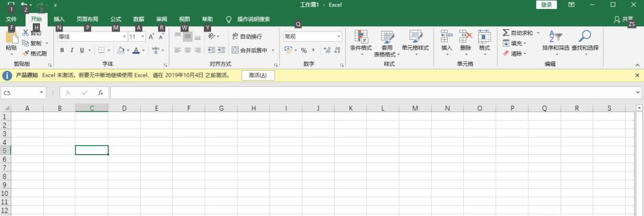The height and width of the screenshot is (216, 644).
Task: Click the AutoSum (自动求和) sigma icon
Action: [506, 33]
